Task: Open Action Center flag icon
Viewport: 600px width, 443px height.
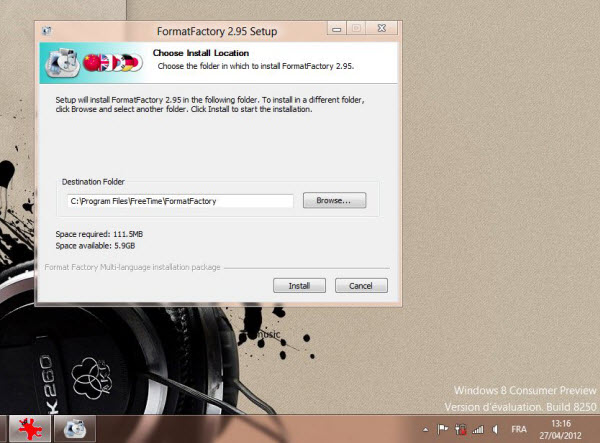Action: (x=443, y=428)
